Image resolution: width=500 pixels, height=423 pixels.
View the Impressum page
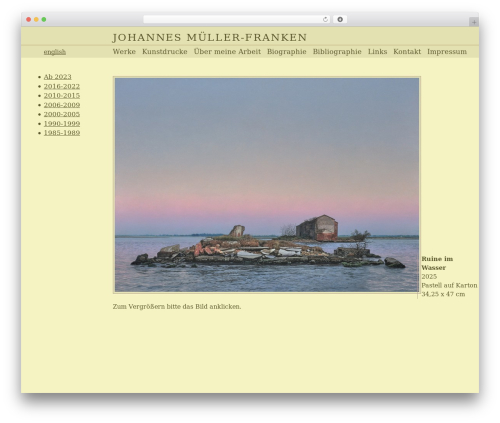[x=447, y=52]
